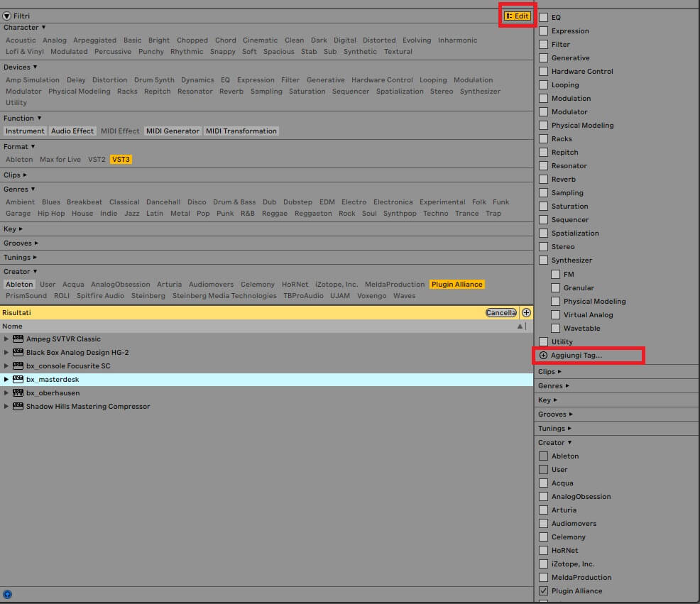Click the plus icon next to Cancella
This screenshot has width=700, height=604.
526,312
